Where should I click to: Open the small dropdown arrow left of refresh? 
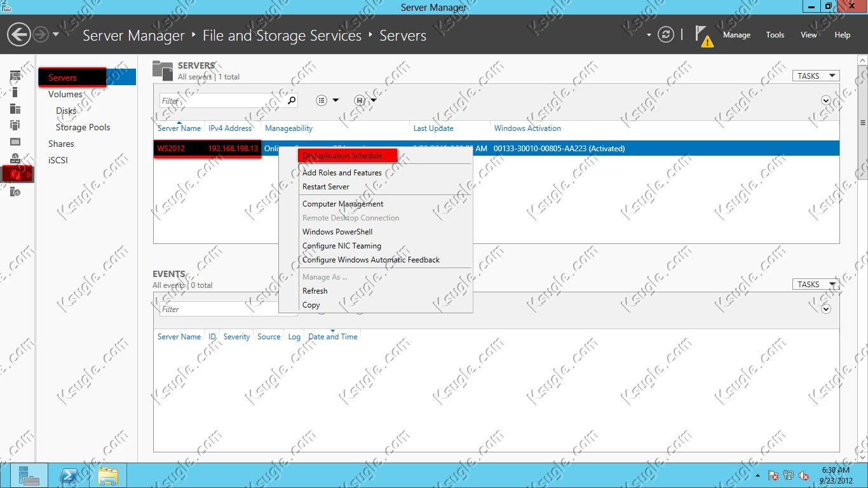coord(649,35)
